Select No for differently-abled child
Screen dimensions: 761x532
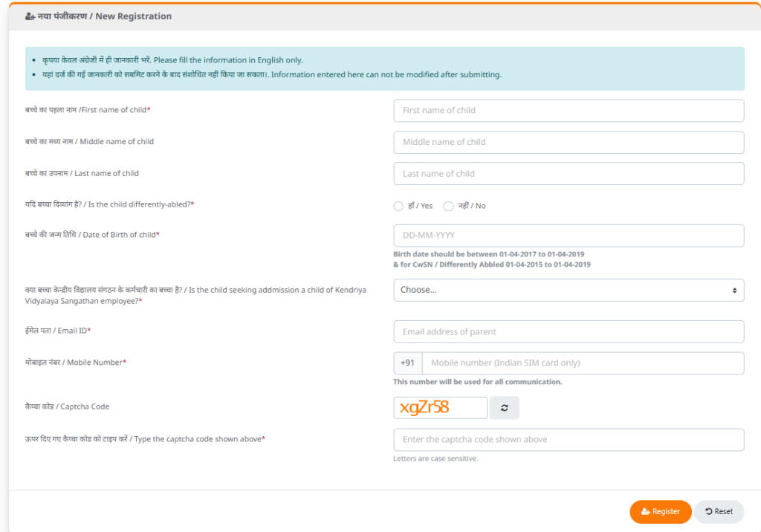[448, 207]
